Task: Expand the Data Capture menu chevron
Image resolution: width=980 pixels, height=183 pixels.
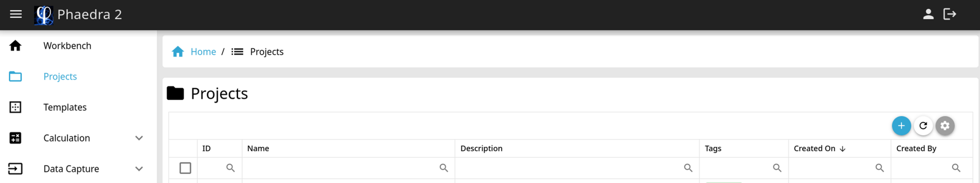Action: point(139,169)
